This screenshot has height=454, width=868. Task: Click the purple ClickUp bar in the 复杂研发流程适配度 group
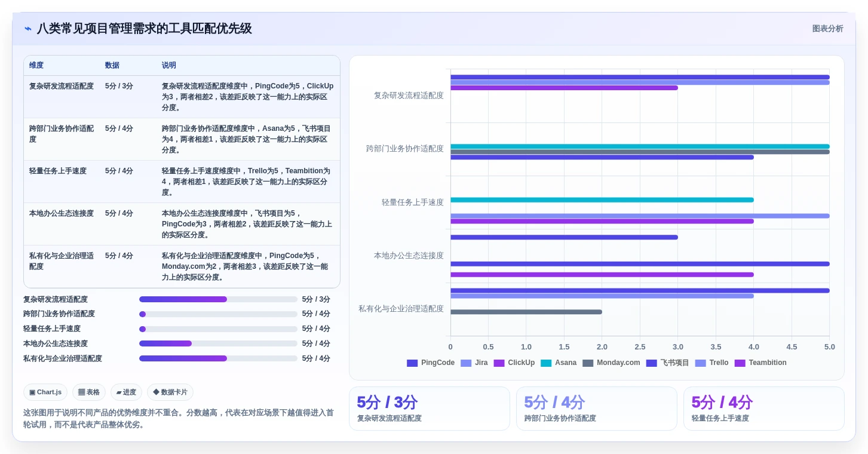(564, 88)
